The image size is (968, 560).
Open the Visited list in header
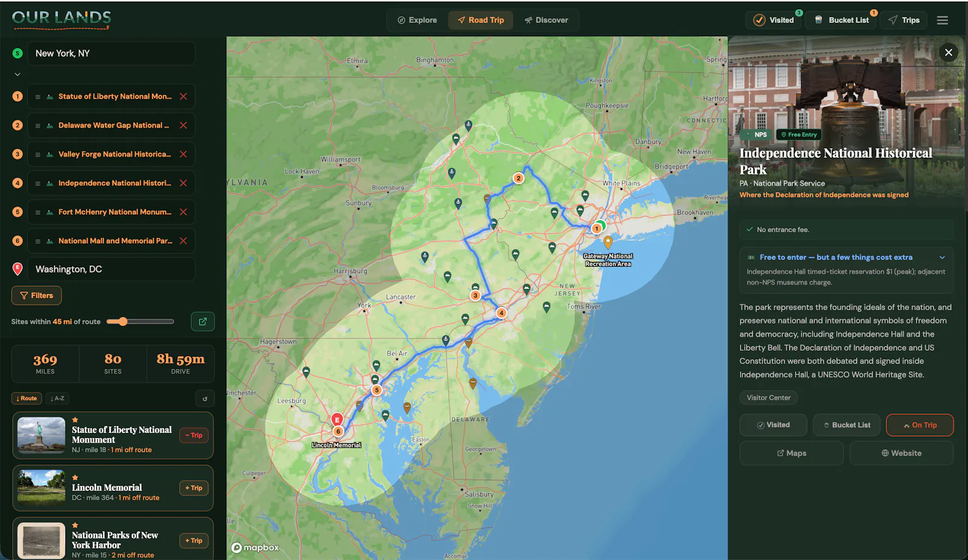coord(774,20)
